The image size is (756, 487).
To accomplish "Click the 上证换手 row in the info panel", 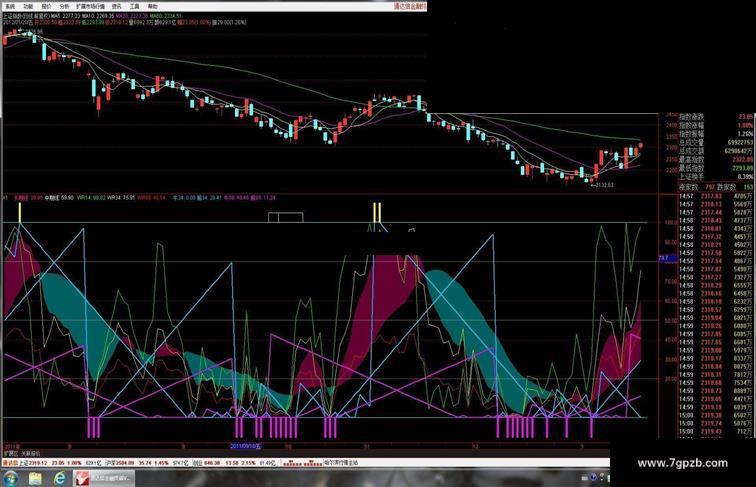I will (716, 177).
